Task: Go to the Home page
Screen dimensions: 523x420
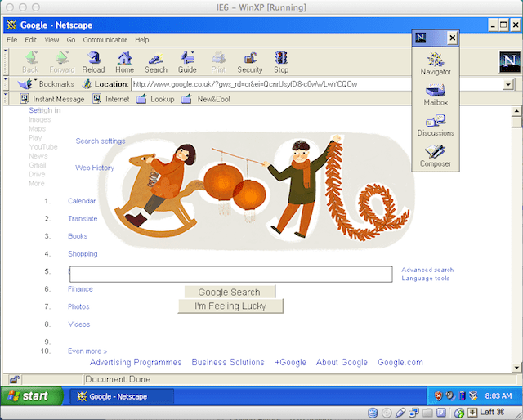Action: pyautogui.click(x=125, y=62)
